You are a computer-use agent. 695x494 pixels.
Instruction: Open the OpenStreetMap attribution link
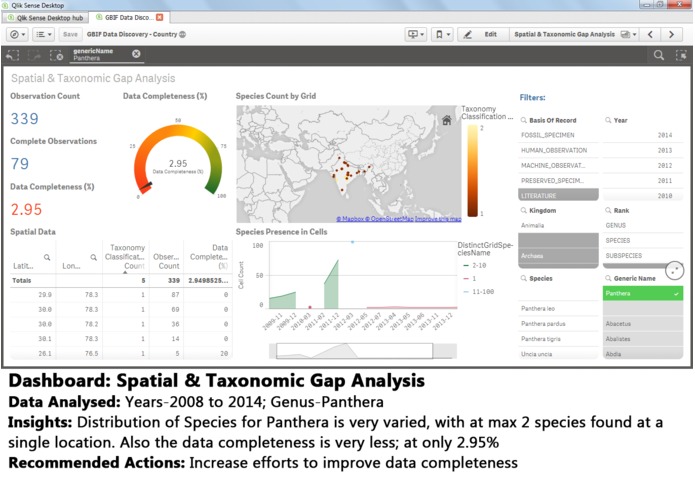[391, 219]
